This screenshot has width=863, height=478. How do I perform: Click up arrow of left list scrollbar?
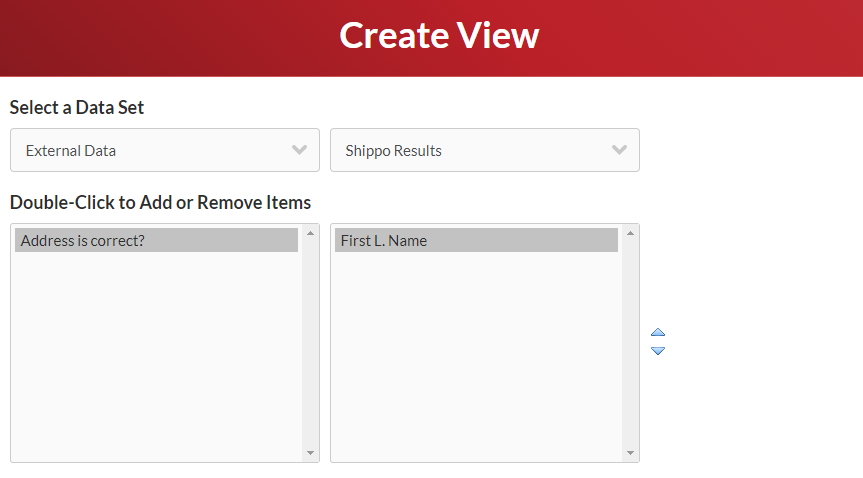310,233
